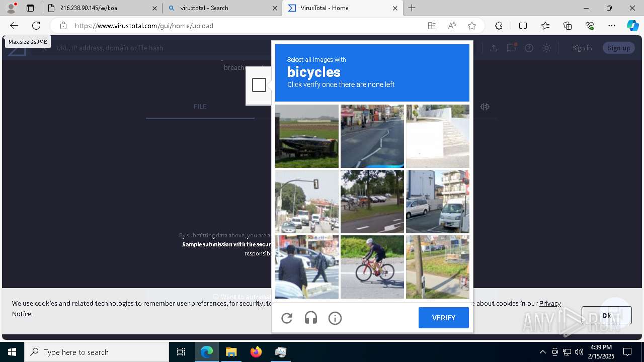The height and width of the screenshot is (362, 644).
Task: Open VirusTotal help icon
Action: (529, 48)
